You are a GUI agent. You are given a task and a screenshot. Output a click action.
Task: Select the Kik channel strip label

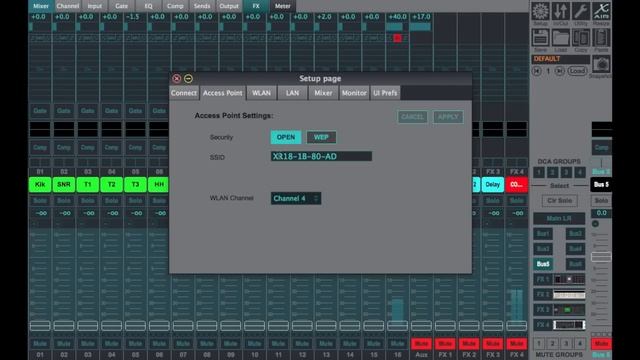pos(40,184)
